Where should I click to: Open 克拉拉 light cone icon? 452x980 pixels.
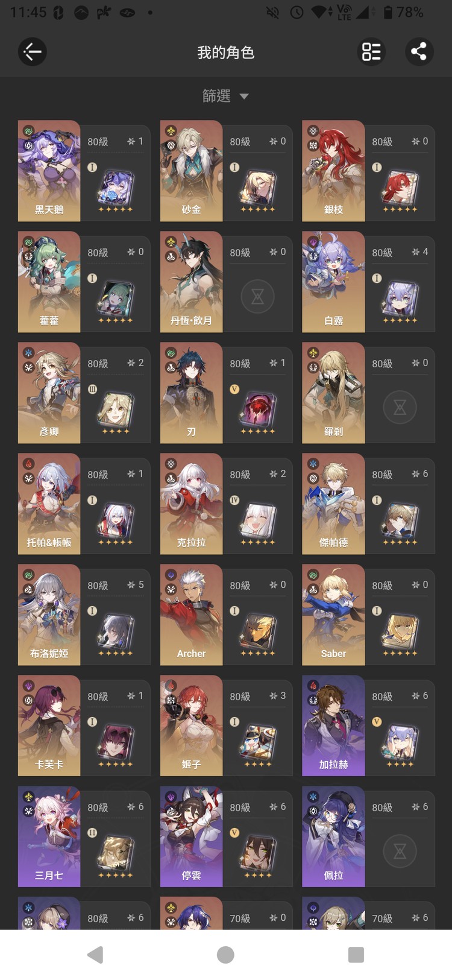257,520
